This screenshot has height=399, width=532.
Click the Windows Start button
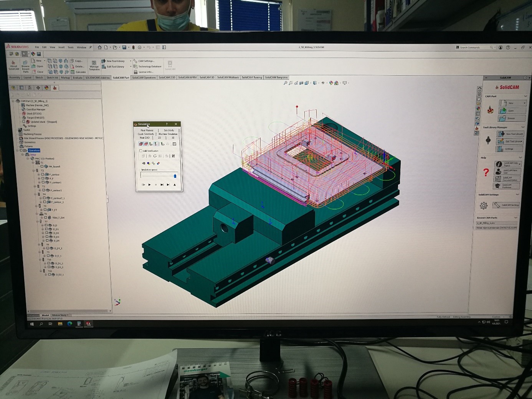pos(32,324)
